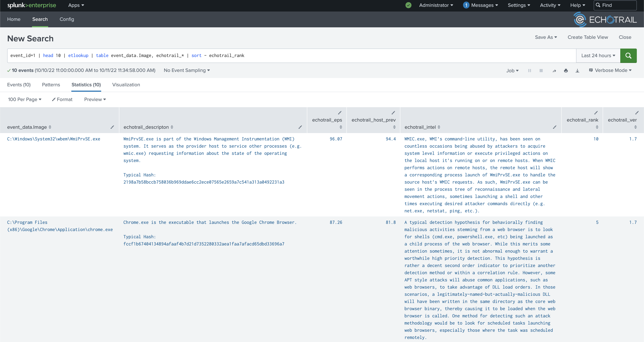Switch to the Patterns tab
Viewport: 644px width, 342px height.
pos(51,85)
